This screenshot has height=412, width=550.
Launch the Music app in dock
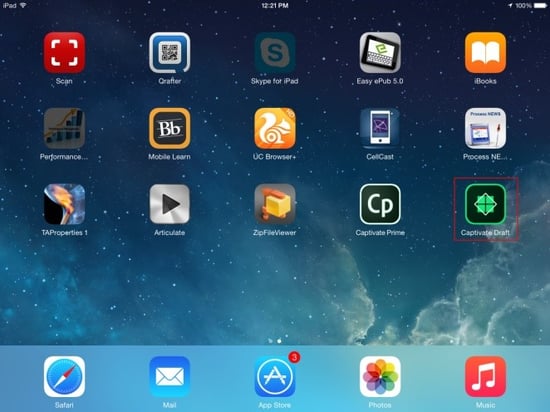485,377
